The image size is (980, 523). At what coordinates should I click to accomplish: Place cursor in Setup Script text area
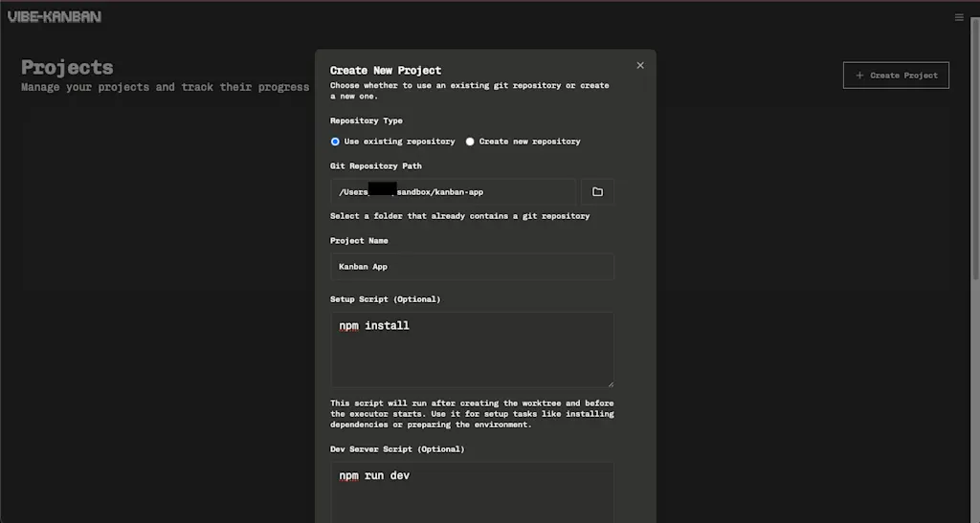[x=472, y=350]
